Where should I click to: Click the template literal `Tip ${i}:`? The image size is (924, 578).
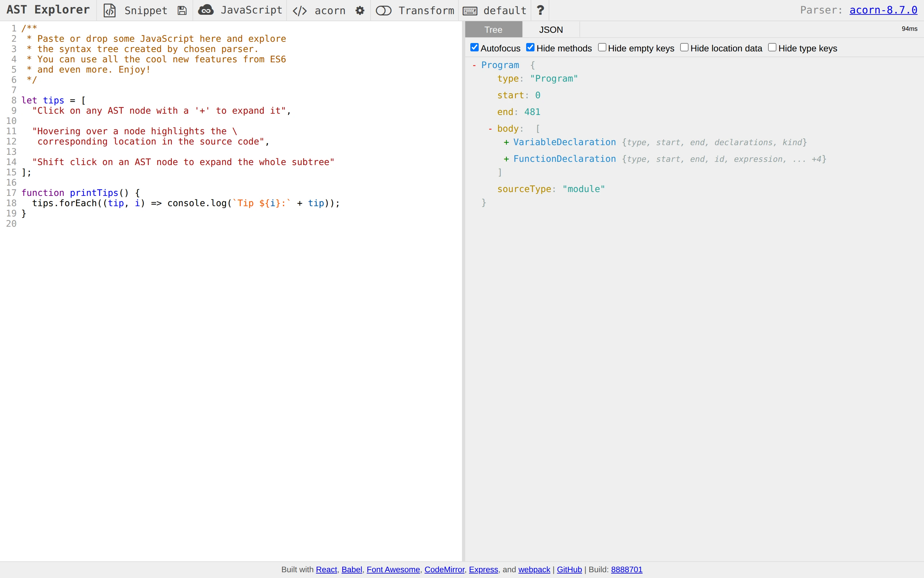click(261, 203)
